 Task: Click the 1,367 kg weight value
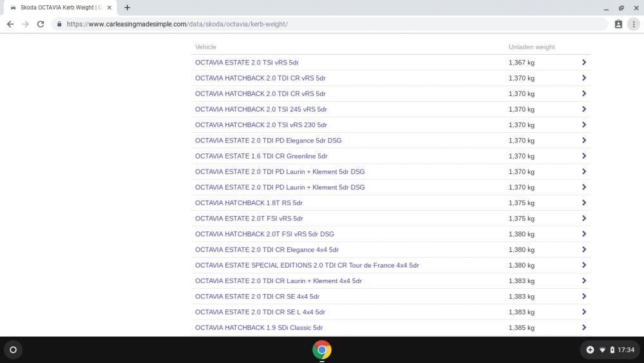pyautogui.click(x=521, y=63)
